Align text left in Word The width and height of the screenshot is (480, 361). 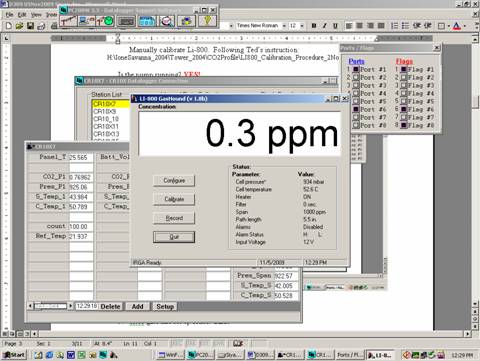(349, 26)
